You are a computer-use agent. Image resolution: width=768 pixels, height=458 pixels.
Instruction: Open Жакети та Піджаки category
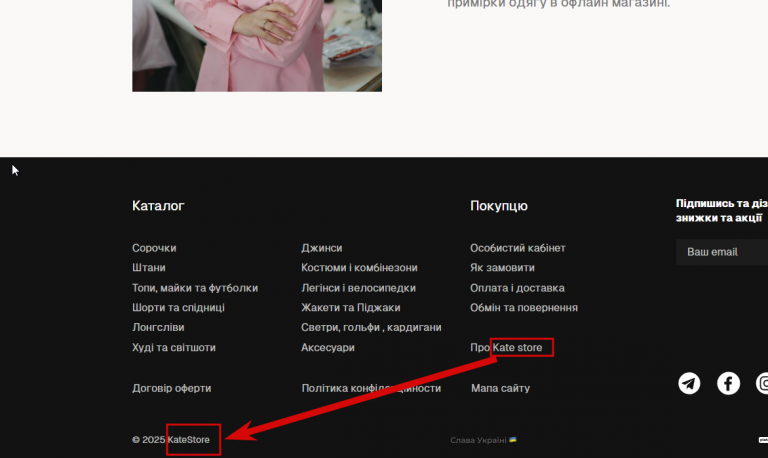pyautogui.click(x=351, y=308)
